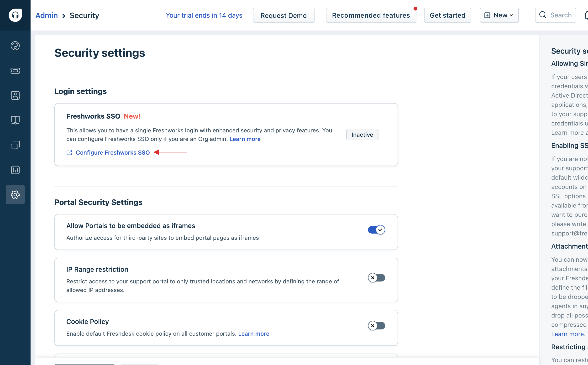Click the Request Demo button
588x365 pixels.
point(283,15)
